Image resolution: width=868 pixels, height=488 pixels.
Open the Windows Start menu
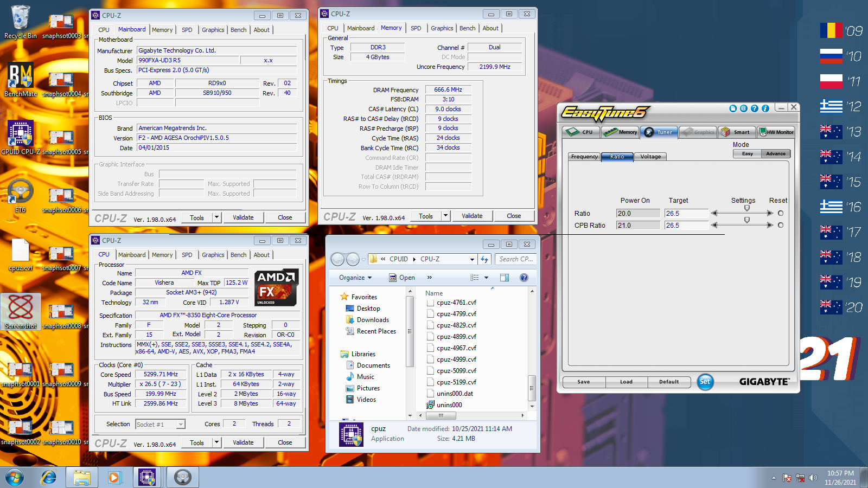pos(15,478)
